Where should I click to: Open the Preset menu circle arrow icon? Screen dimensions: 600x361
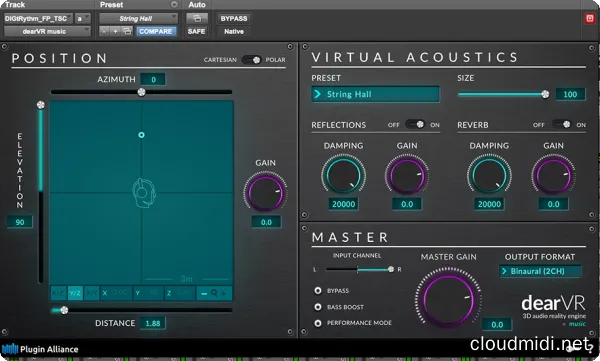[174, 5]
